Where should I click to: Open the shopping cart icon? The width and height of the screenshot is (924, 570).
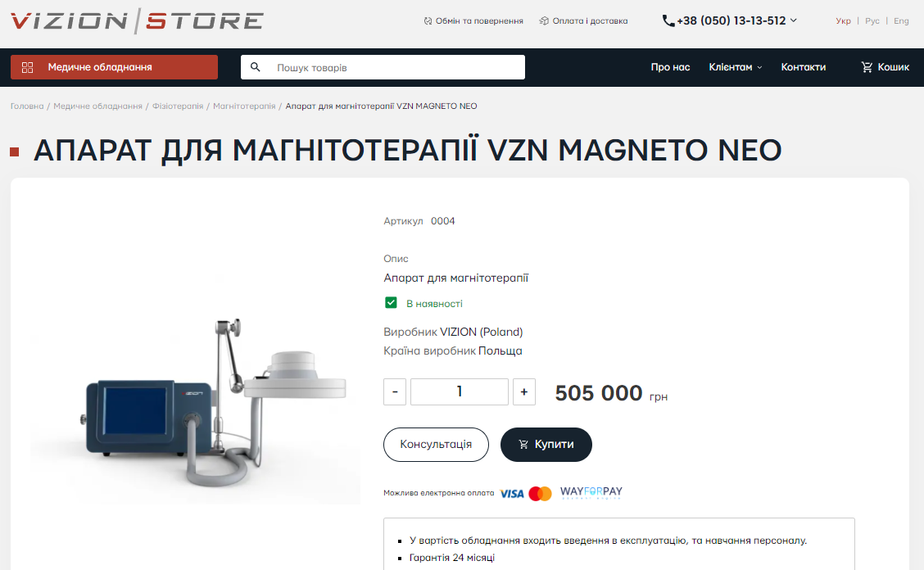coord(867,67)
